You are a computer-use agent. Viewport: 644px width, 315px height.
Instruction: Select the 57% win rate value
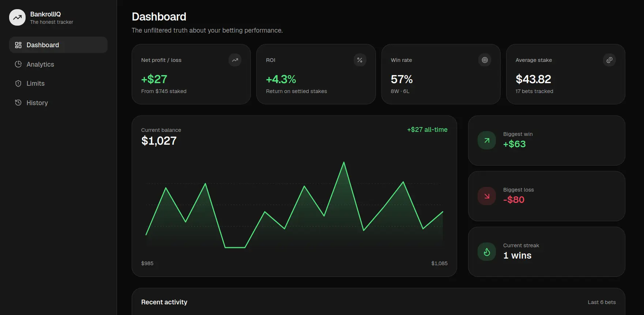pos(402,79)
